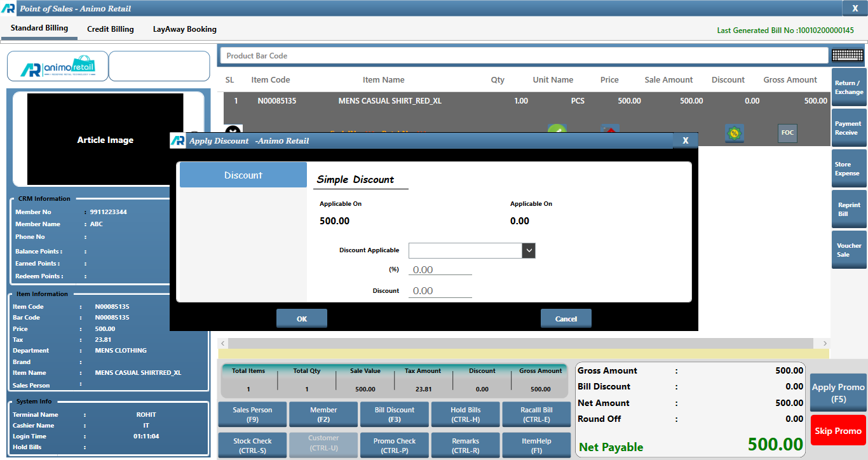This screenshot has width=868, height=460.
Task: Click Remarks (CTRL-R) button
Action: point(466,445)
